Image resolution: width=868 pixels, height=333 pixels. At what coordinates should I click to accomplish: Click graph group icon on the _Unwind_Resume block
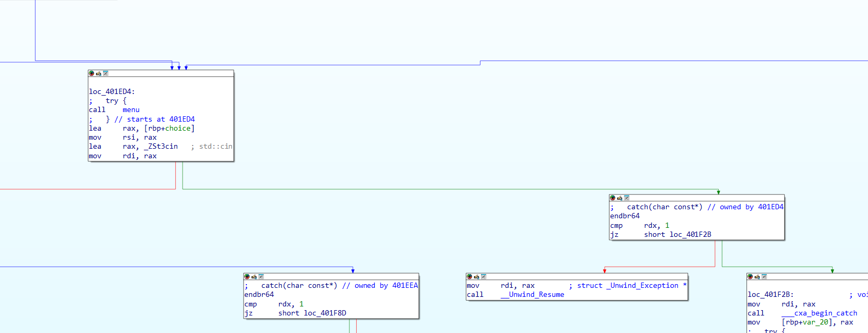pyautogui.click(x=483, y=277)
